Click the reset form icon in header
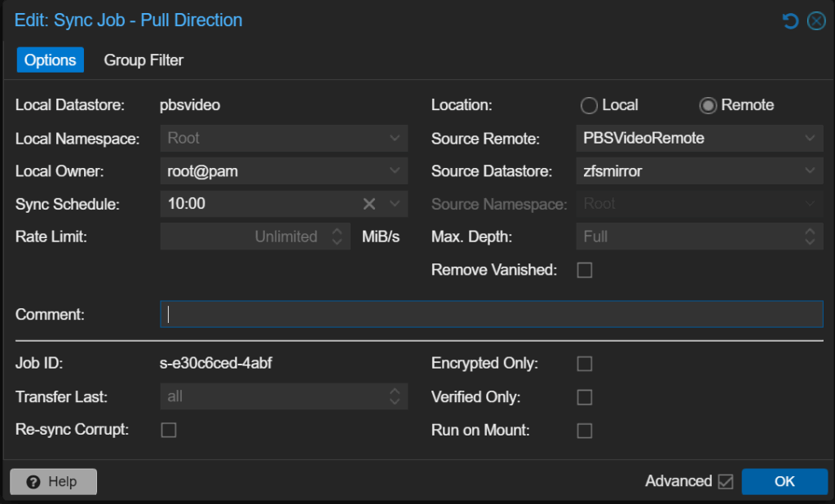This screenshot has width=835, height=504. pyautogui.click(x=790, y=21)
